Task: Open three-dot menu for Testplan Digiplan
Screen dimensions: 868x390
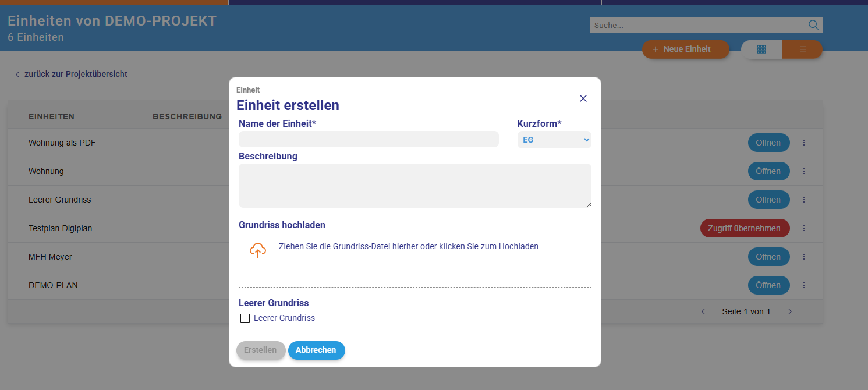Action: click(x=804, y=228)
